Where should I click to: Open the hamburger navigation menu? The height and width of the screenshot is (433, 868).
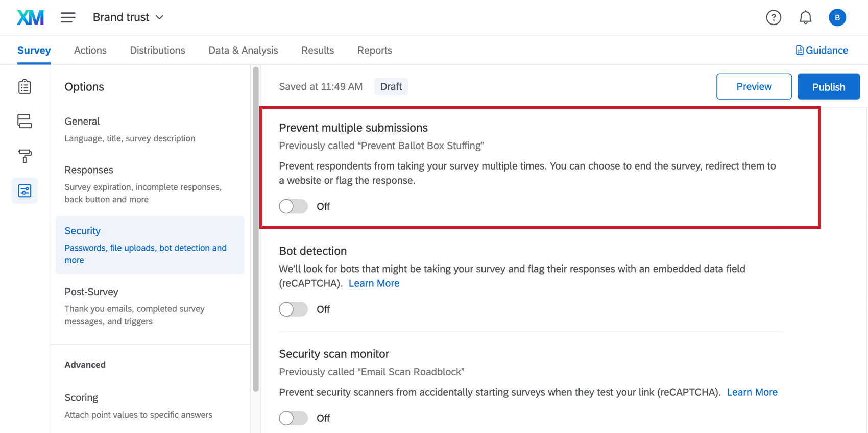pos(68,17)
